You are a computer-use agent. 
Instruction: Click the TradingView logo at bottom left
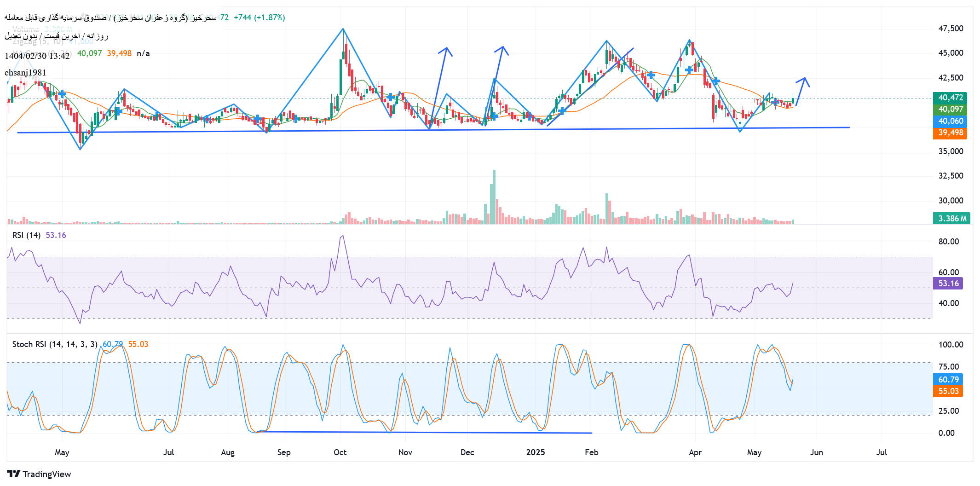(x=39, y=474)
